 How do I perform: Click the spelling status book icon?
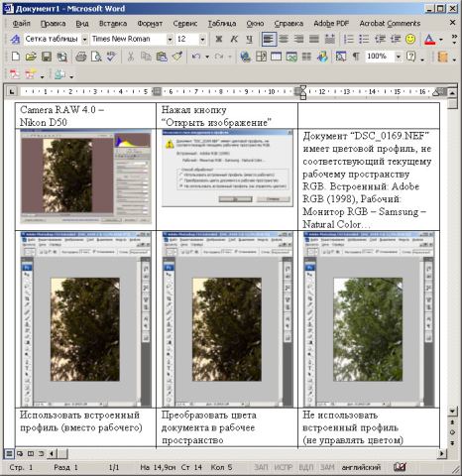pyautogui.click(x=400, y=467)
